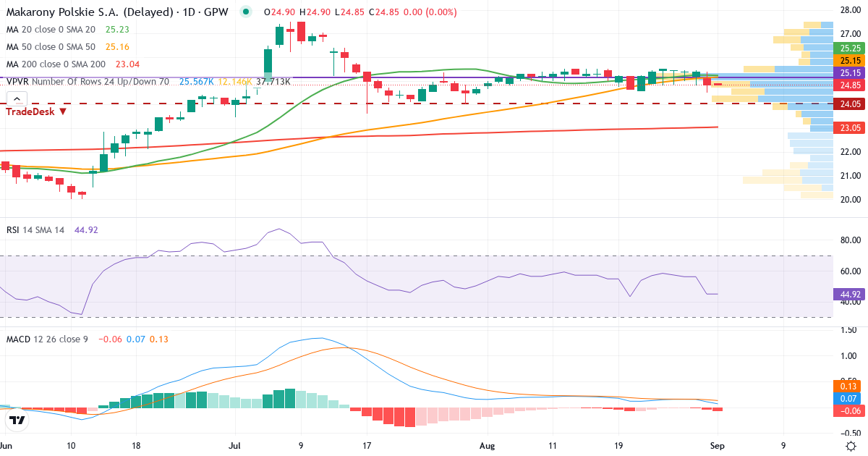Click the MA 20 value 25.23
This screenshot has height=456, width=868.
click(x=117, y=30)
